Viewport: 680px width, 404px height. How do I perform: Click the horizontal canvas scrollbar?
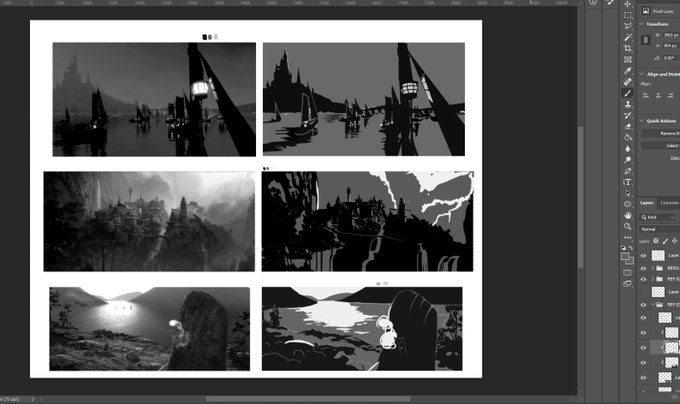[x=308, y=399]
